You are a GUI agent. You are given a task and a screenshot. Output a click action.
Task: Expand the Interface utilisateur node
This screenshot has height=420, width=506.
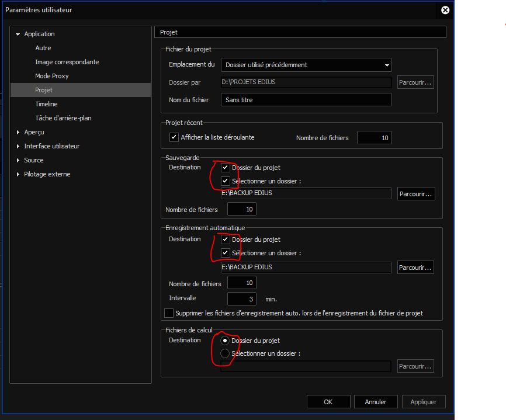[x=18, y=146]
